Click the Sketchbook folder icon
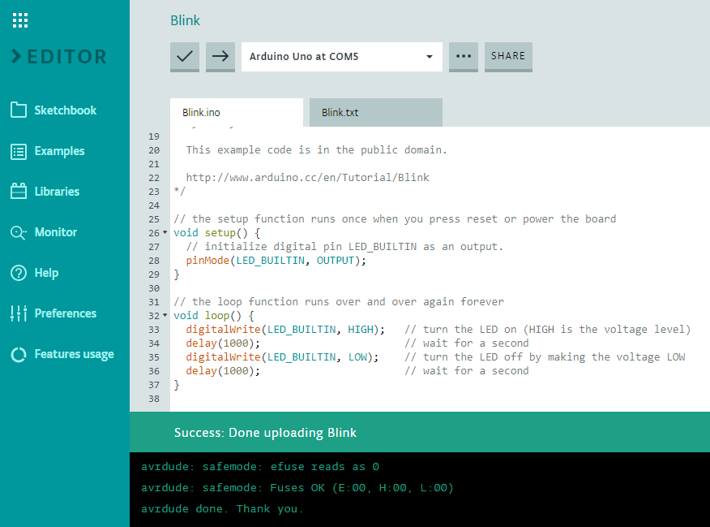Image resolution: width=710 pixels, height=527 pixels. pyautogui.click(x=18, y=110)
